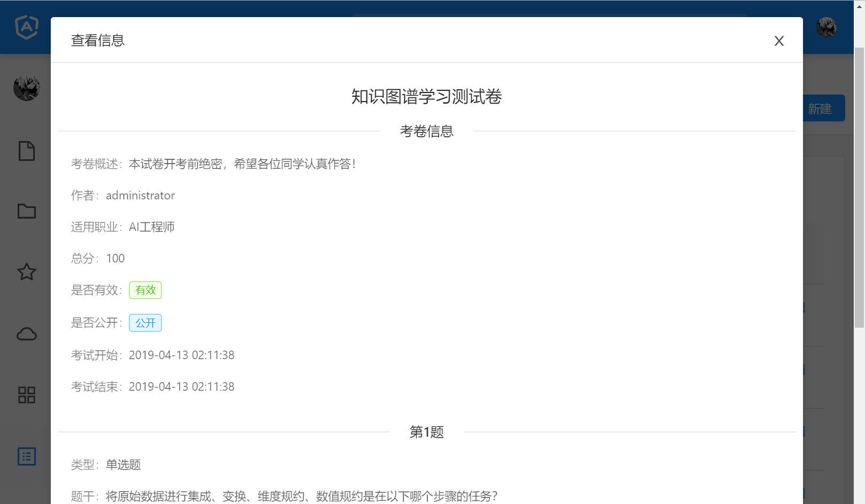Open the top-right profile avatar

826,27
